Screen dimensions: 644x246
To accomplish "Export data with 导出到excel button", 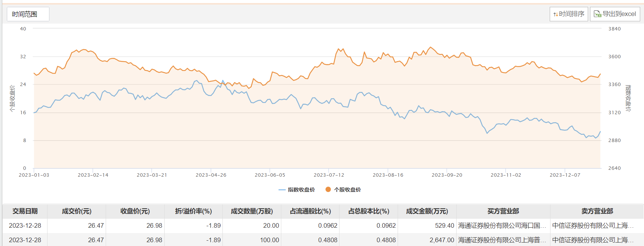I will pyautogui.click(x=615, y=14).
